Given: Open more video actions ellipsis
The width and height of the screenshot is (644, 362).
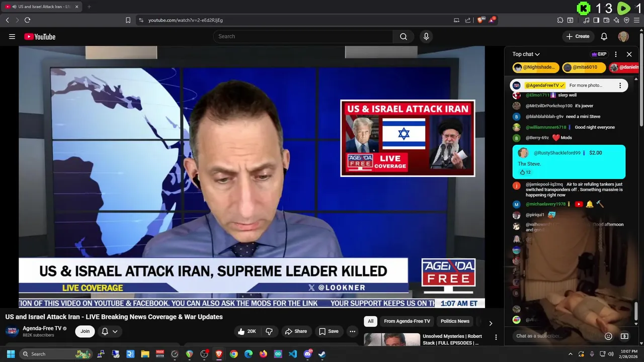Looking at the screenshot, I should [352, 331].
